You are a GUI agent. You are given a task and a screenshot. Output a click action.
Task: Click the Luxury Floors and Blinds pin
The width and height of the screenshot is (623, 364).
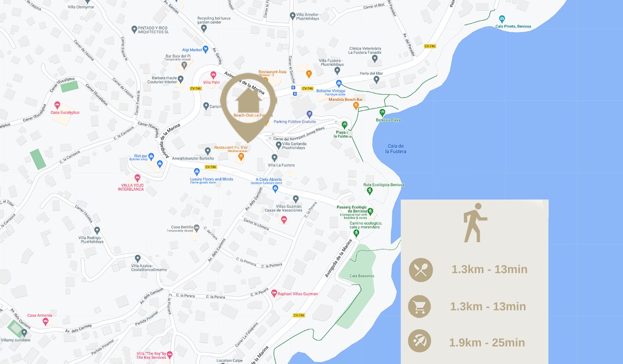point(197,172)
